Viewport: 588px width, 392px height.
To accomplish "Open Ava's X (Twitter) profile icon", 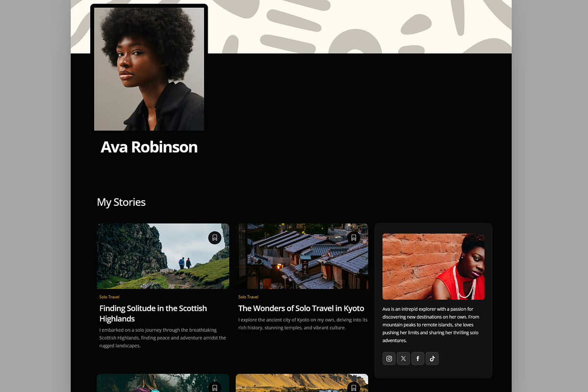I will point(403,359).
